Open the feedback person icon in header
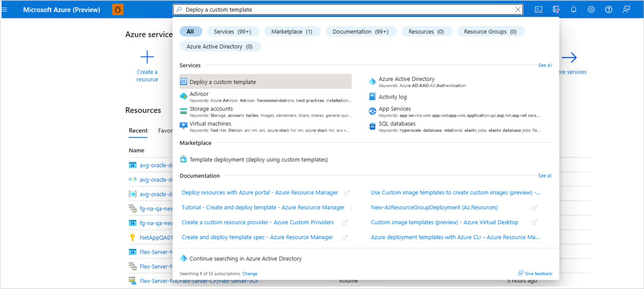 point(626,10)
